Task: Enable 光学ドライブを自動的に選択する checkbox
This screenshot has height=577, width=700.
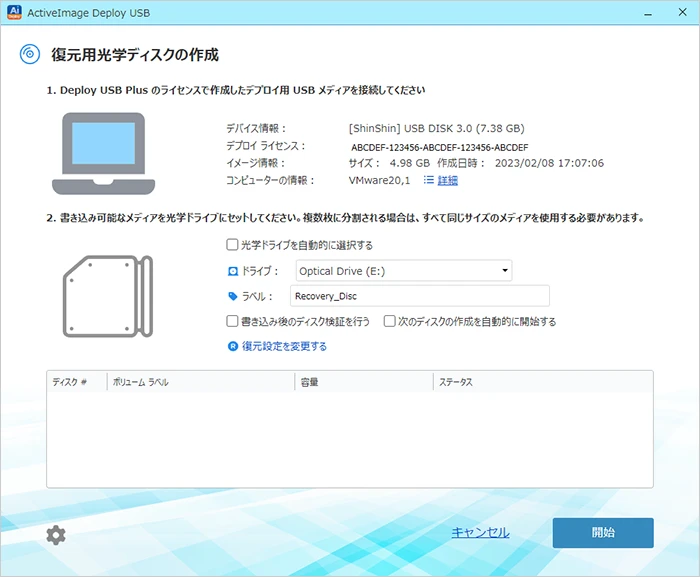Action: (232, 245)
